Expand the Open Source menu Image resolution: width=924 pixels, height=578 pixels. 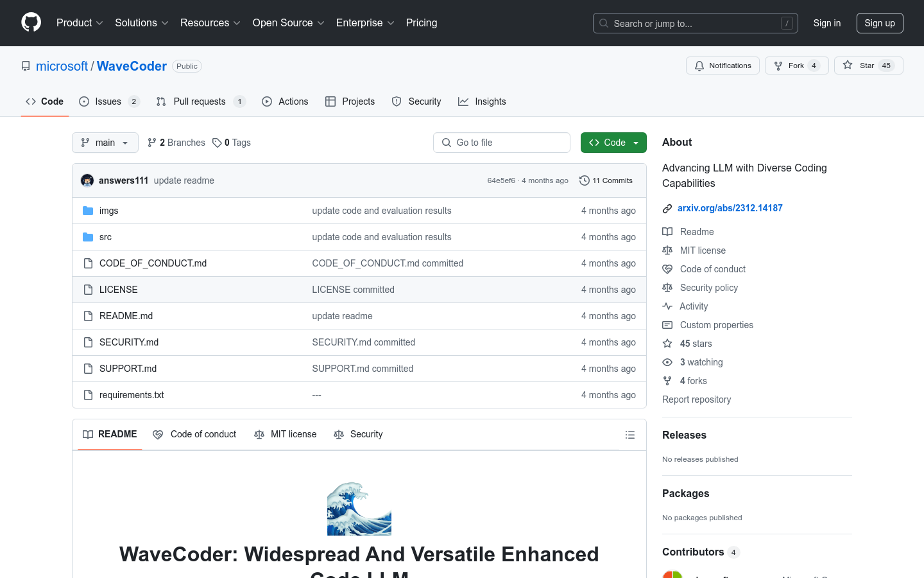pyautogui.click(x=289, y=22)
